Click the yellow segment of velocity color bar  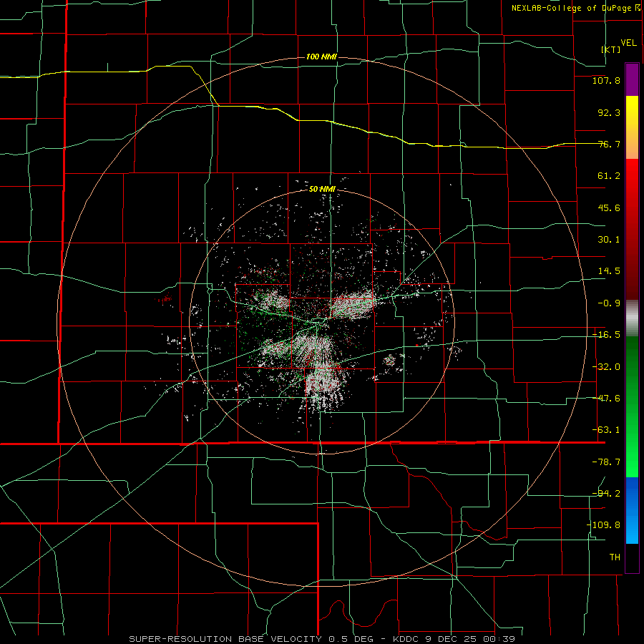pos(632,127)
